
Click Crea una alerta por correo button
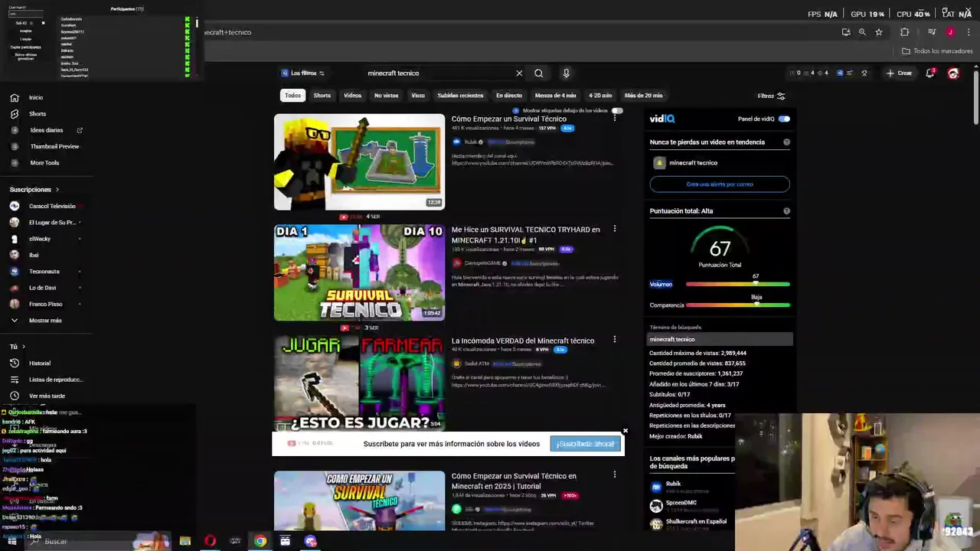tap(720, 184)
